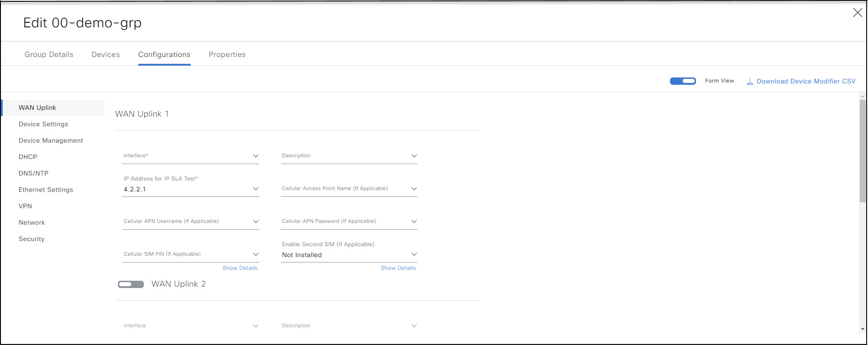Click the download icon beside Download Device Modifier CSV
The height and width of the screenshot is (345, 868).
point(750,82)
